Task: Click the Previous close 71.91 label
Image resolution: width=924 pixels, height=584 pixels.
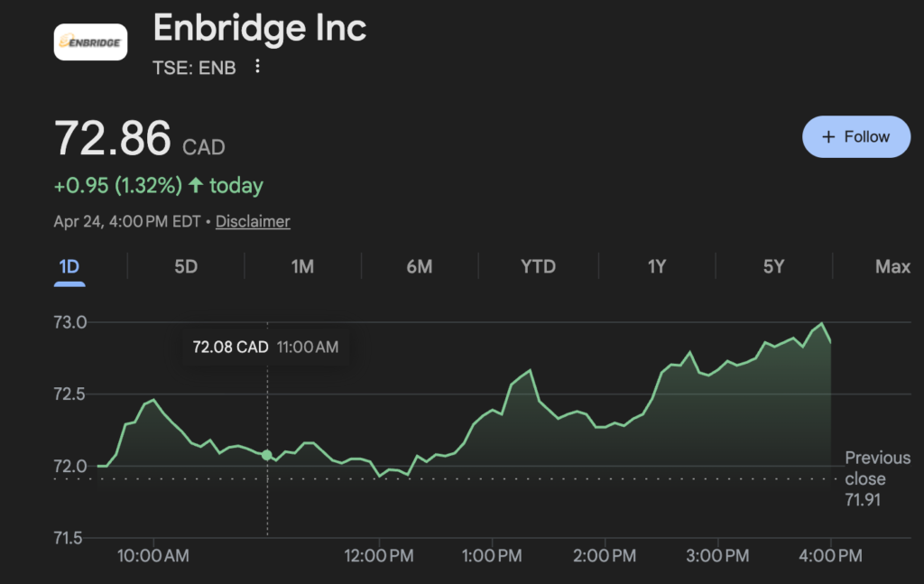Action: [864, 478]
